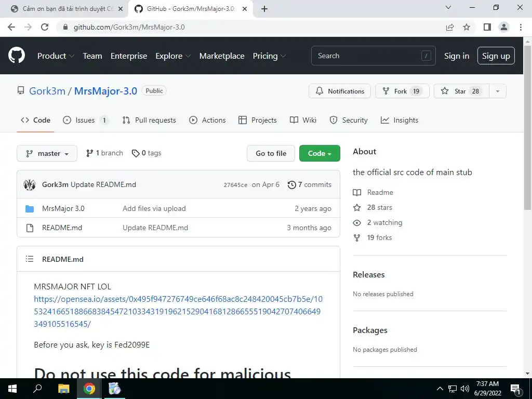Viewport: 532px width, 399px height.
Task: Open the notification center icon
Action: pos(515,389)
